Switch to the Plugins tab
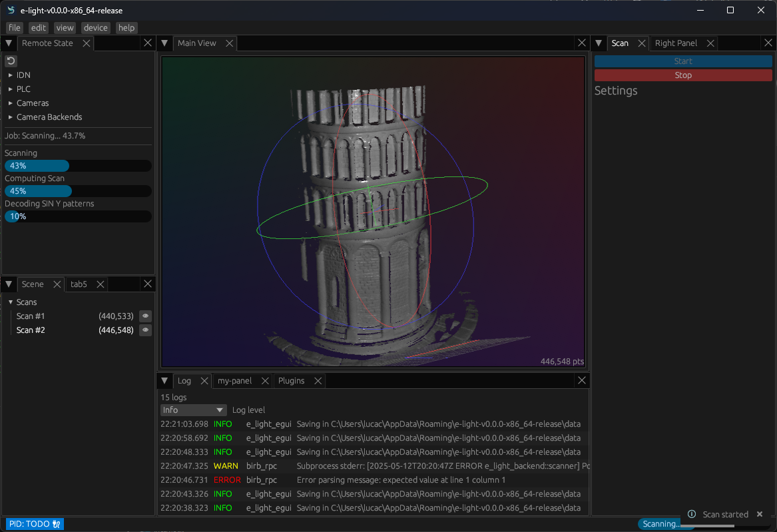The width and height of the screenshot is (777, 532). click(x=292, y=381)
